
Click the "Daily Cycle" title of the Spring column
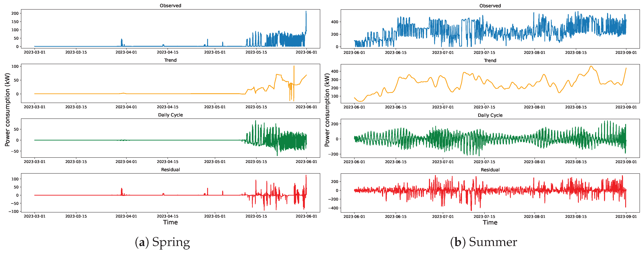[x=170, y=115]
